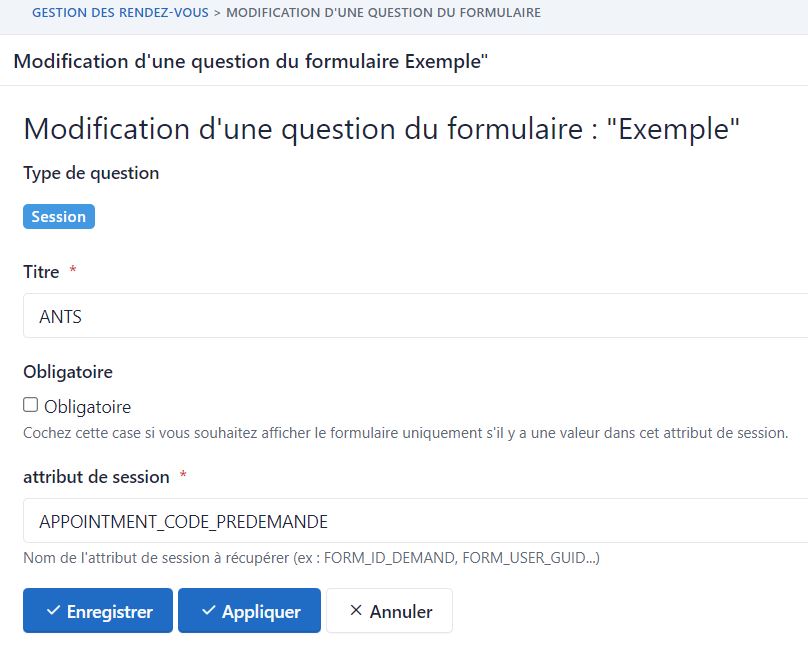Enable the Obligatoire checkbox
This screenshot has width=808, height=657.
pos(29,405)
